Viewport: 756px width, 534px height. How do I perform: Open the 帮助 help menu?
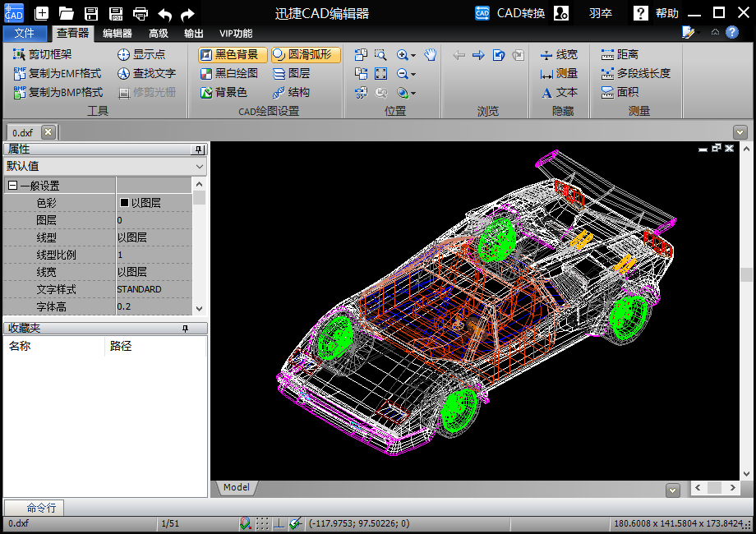[657, 13]
